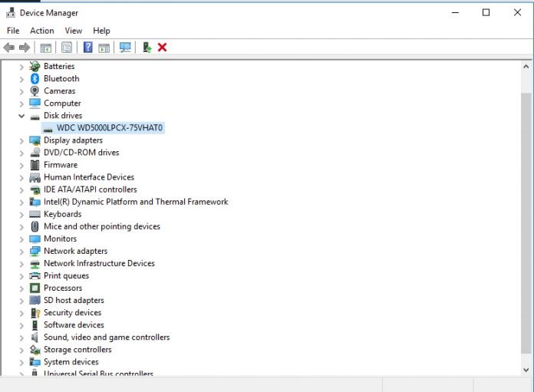Expand the Monitors node
This screenshot has width=534, height=392.
(x=21, y=239)
